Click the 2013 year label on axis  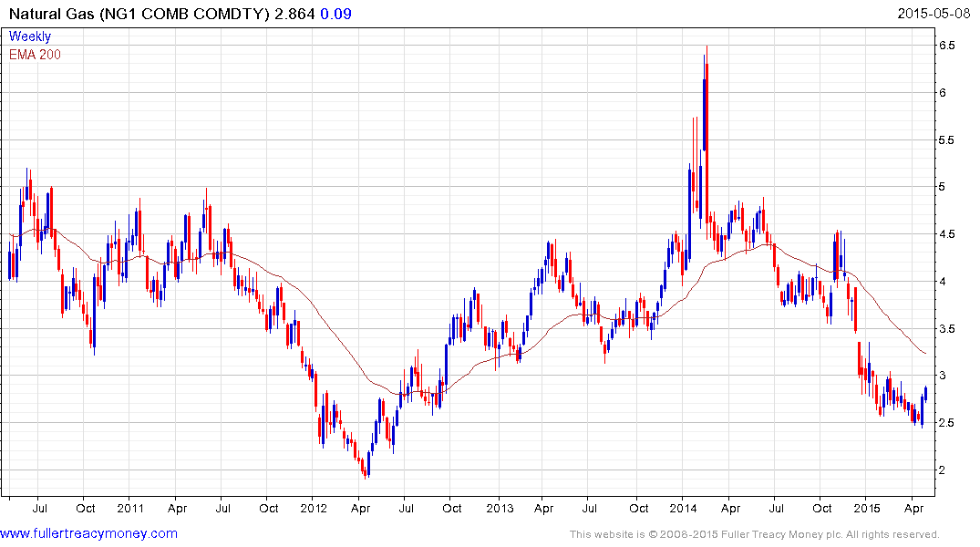coord(500,508)
